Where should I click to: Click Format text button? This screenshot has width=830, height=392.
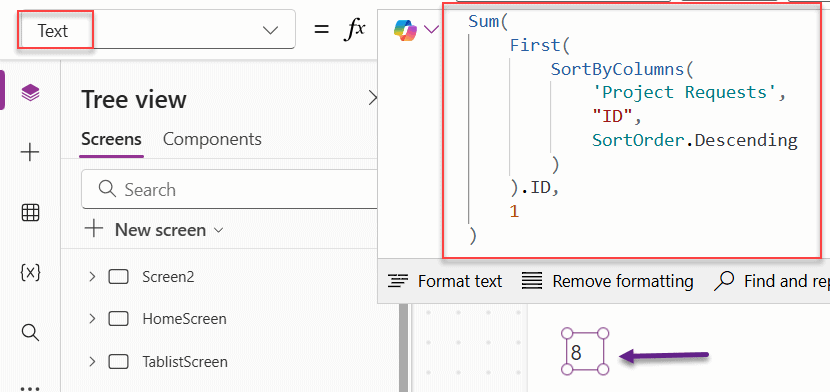click(x=445, y=281)
